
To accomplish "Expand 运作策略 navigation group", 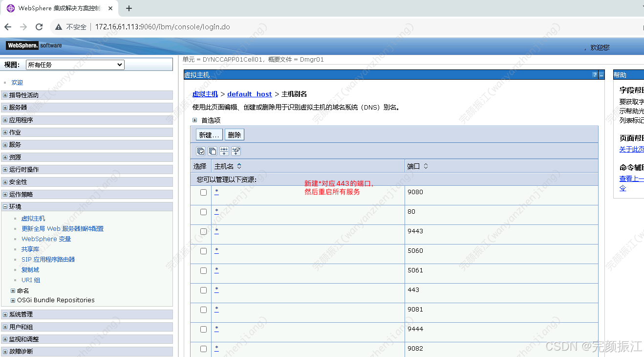I will [5, 195].
